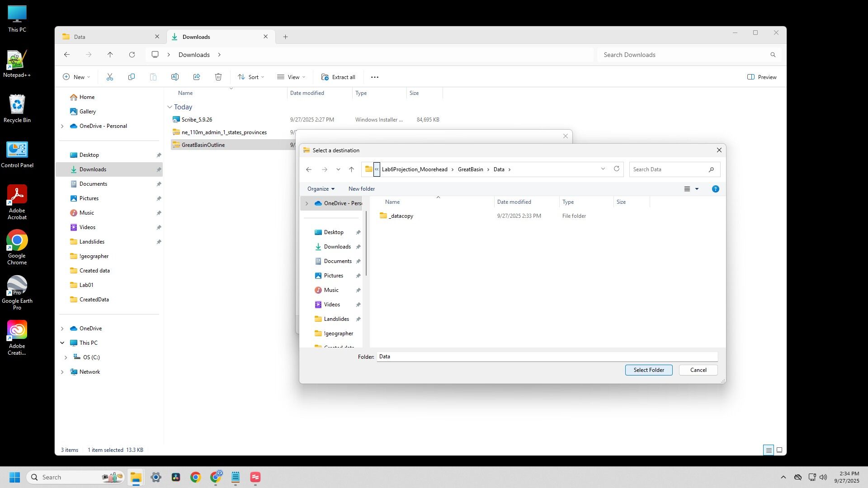
Task: Switch to large thumbnails view in status bar
Action: [x=779, y=450]
